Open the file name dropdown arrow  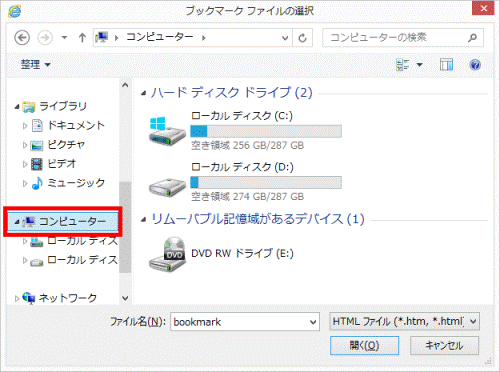coord(313,322)
